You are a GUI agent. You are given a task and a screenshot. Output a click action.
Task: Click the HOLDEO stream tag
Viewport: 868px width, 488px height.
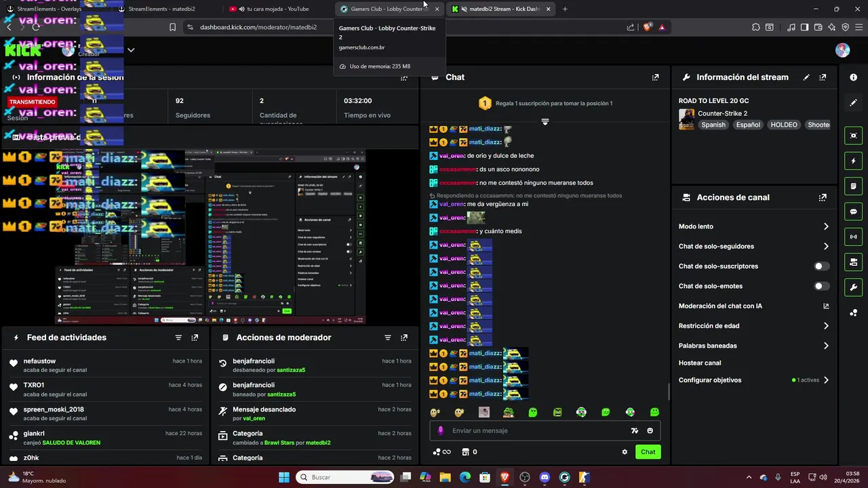coord(784,125)
